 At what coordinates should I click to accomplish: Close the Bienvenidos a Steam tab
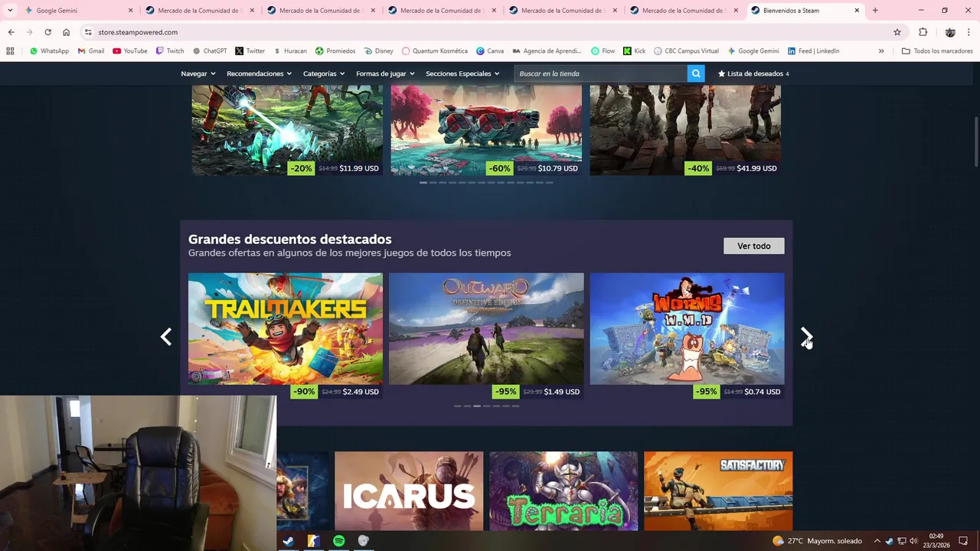(857, 11)
